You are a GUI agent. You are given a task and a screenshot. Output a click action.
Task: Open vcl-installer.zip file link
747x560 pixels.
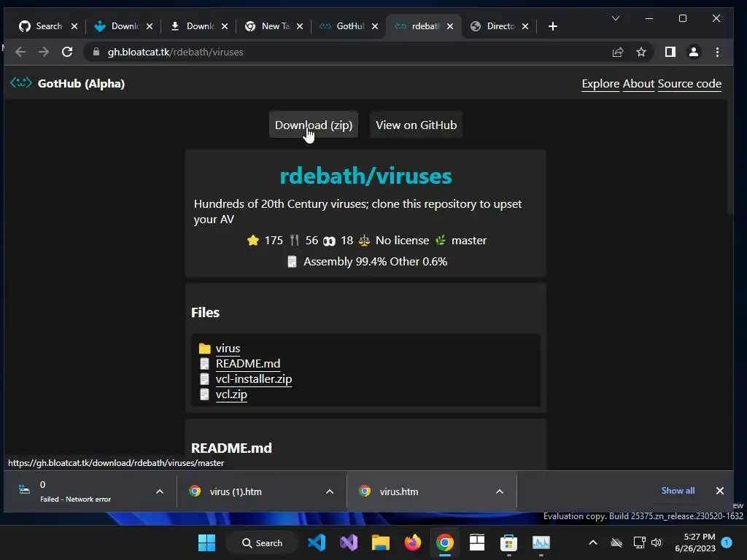[x=253, y=379]
